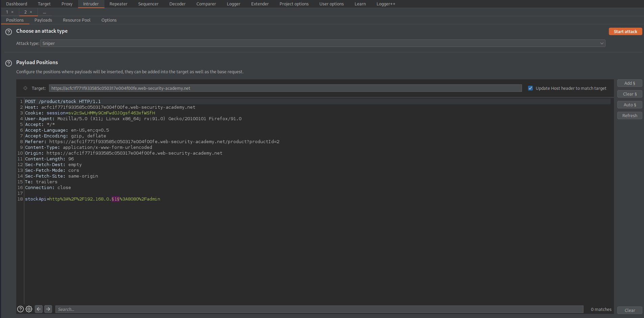This screenshot has width=644, height=318.
Task: Click into the Target URL field
Action: pyautogui.click(x=285, y=88)
